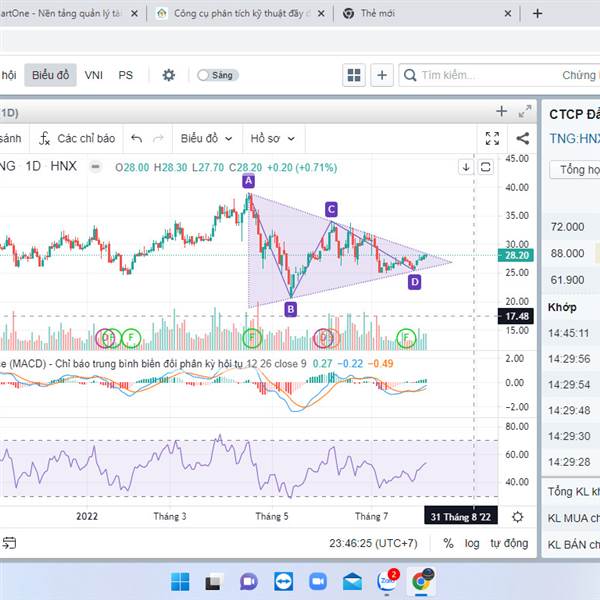Click the plus button beside search box

[382, 75]
